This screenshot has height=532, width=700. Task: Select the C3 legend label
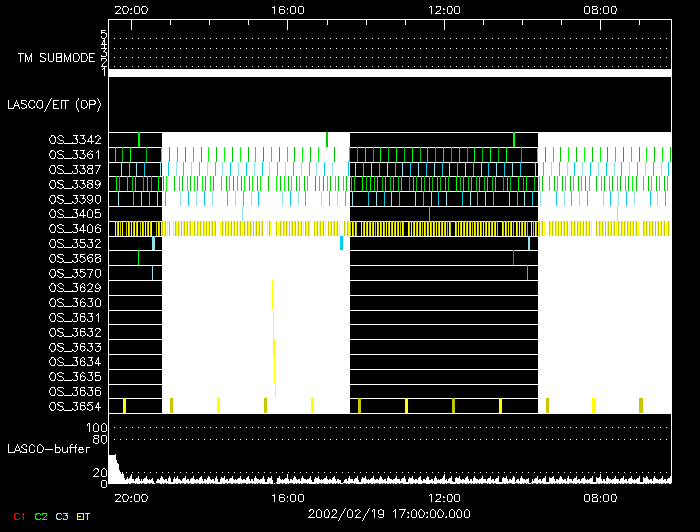(x=64, y=516)
